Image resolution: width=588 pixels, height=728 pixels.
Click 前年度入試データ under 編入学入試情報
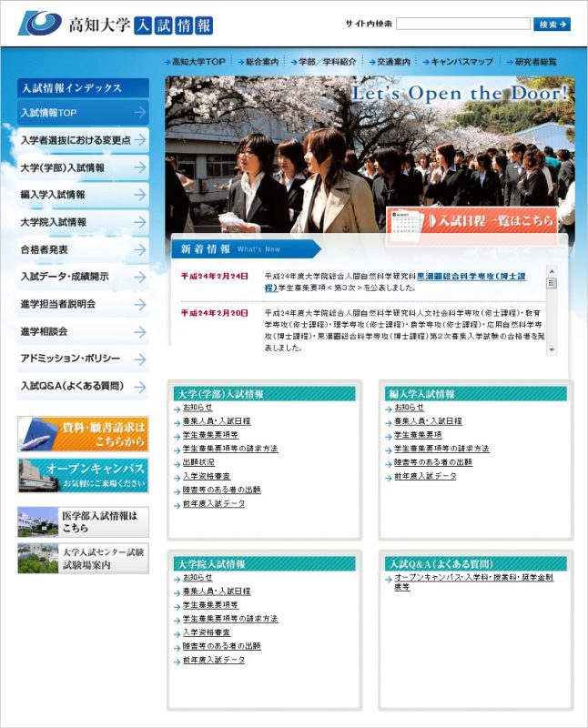point(425,476)
